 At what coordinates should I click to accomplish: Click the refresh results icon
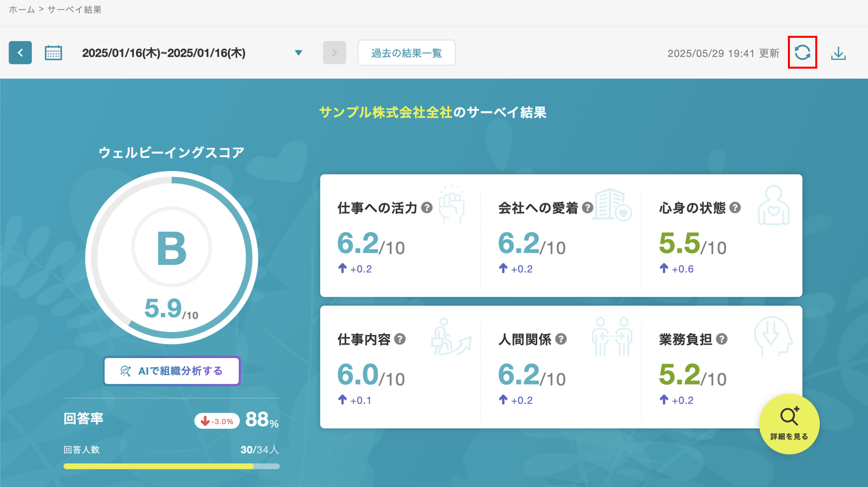click(x=802, y=53)
